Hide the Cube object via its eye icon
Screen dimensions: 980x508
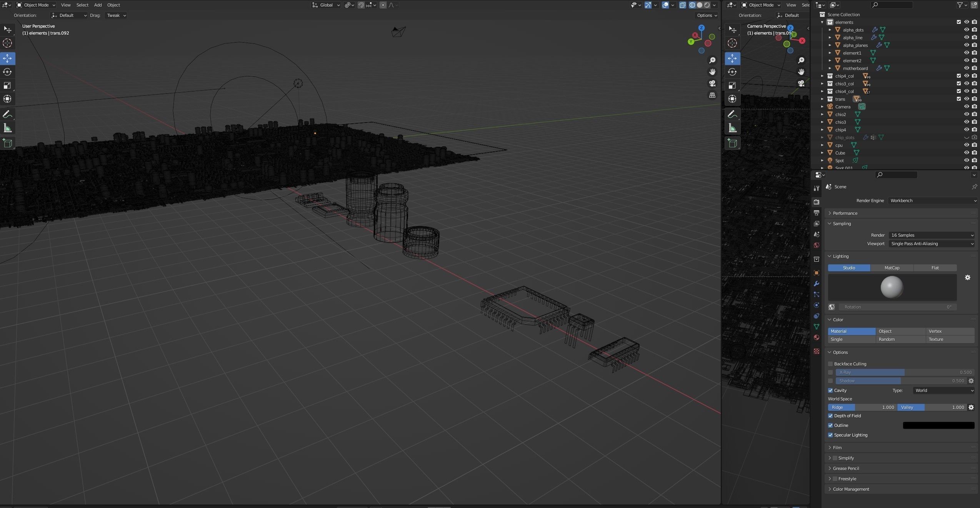[967, 153]
